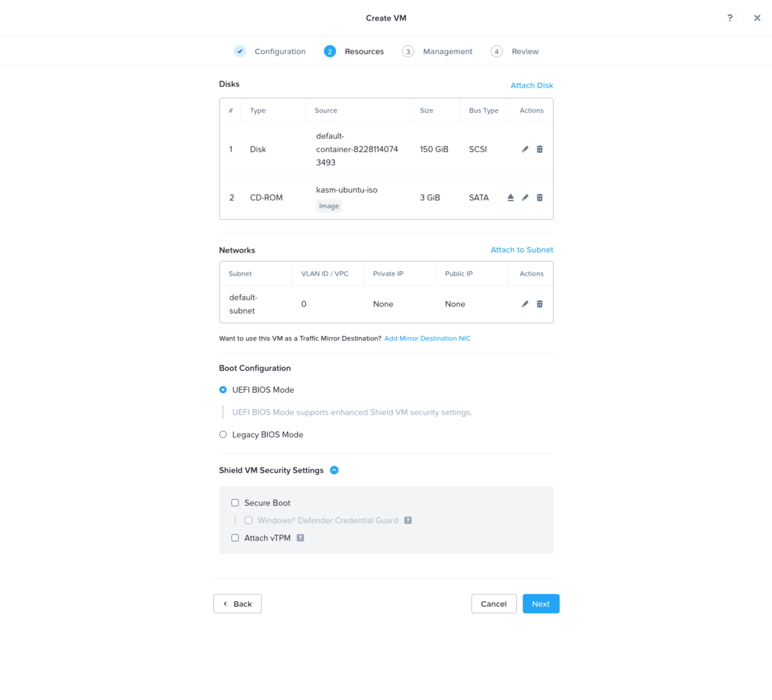This screenshot has width=772, height=700.
Task: Collapse Shield VM Security Settings section
Action: (x=334, y=470)
